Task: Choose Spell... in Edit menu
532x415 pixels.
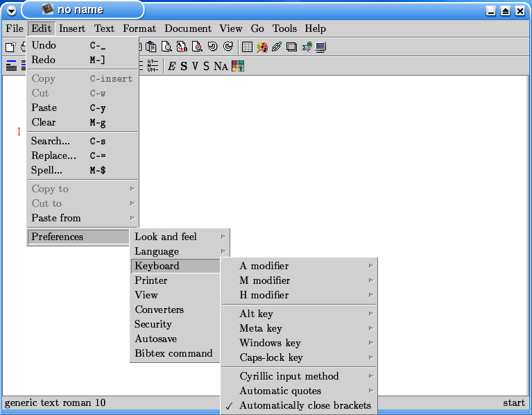Action: coord(83,170)
